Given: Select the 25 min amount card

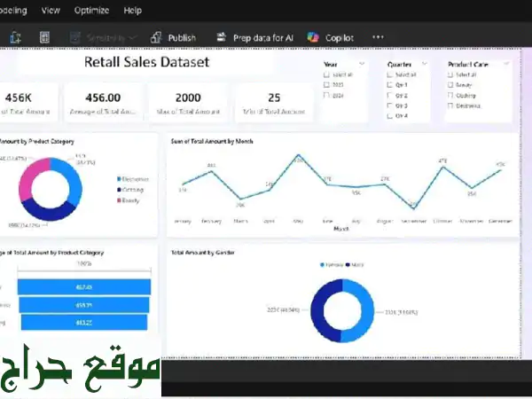Looking at the screenshot, I should (x=274, y=103).
